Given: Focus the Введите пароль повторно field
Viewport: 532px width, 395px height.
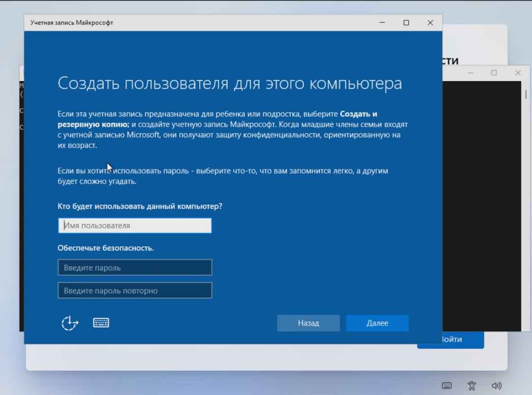Looking at the screenshot, I should point(135,290).
